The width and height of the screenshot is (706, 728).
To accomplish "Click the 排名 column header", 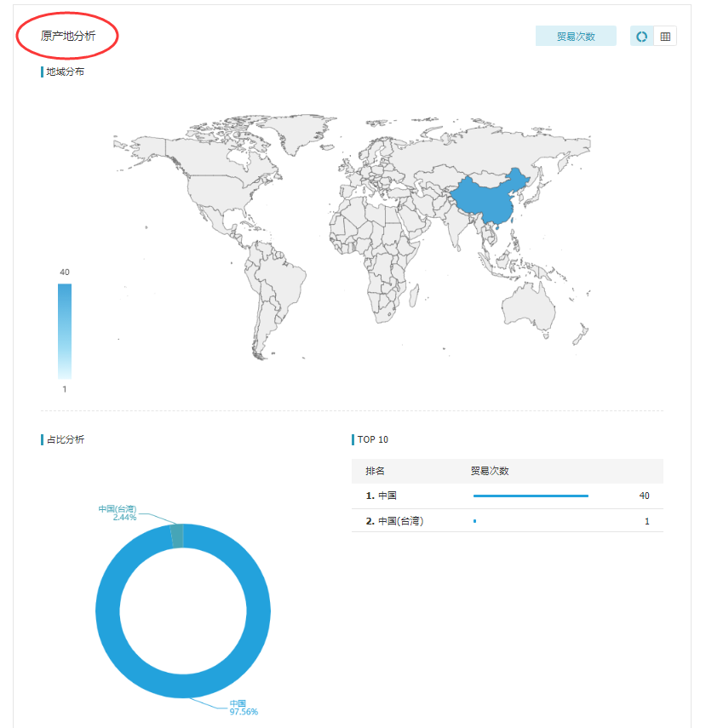I will [376, 471].
